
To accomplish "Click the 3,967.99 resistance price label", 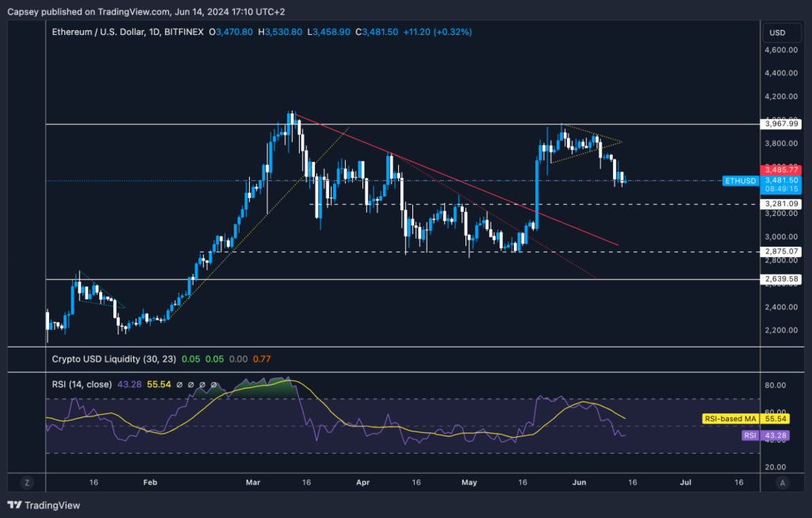I will pos(781,124).
